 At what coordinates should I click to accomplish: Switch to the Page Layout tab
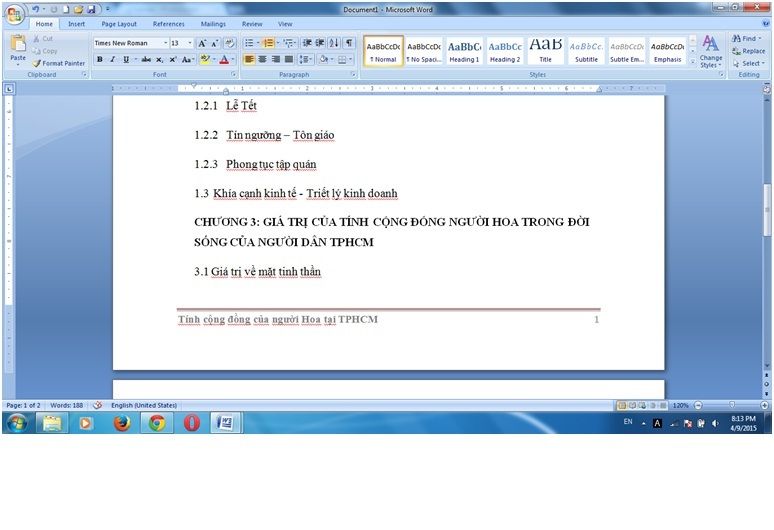(119, 23)
